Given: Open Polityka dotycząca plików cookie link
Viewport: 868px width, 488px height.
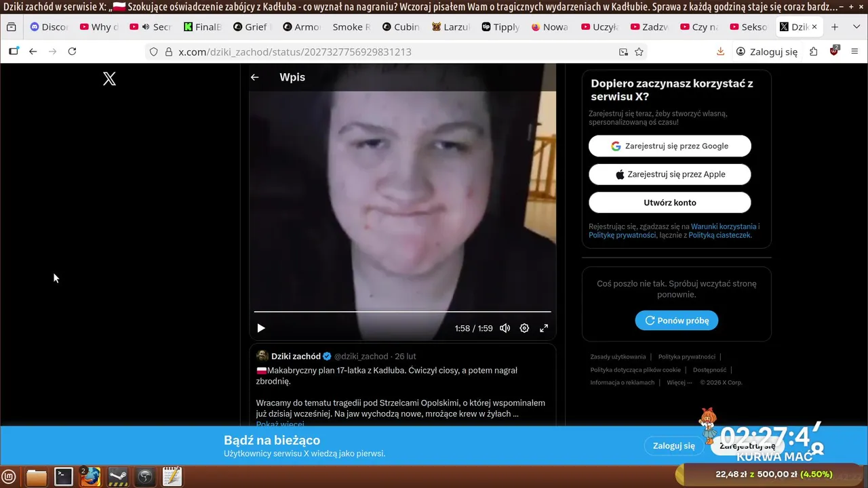Looking at the screenshot, I should [x=635, y=370].
